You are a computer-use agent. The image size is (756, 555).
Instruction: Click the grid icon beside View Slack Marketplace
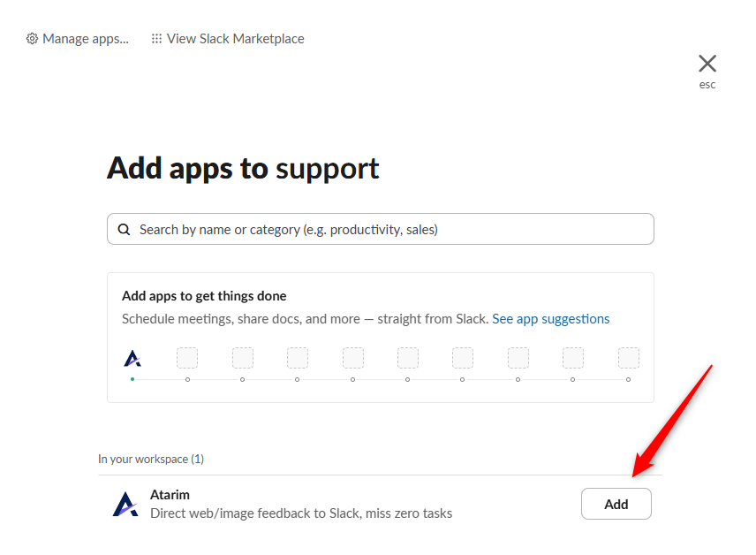(156, 39)
